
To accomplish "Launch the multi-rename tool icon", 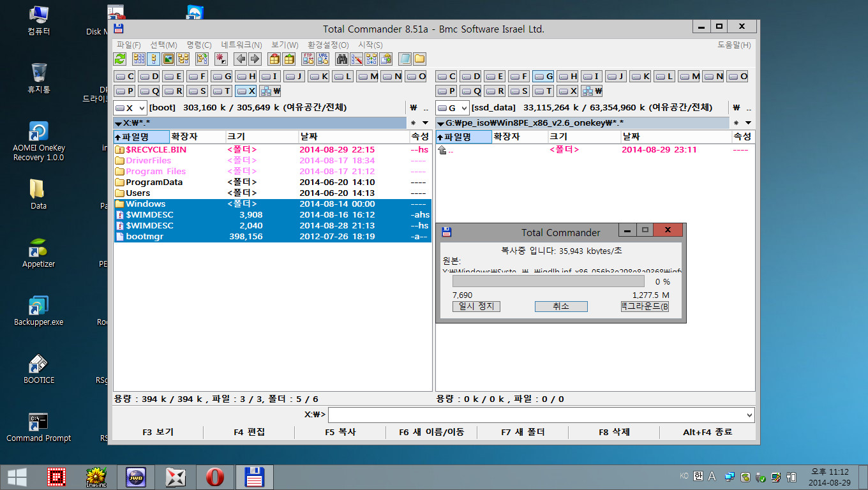I will pyautogui.click(x=357, y=59).
